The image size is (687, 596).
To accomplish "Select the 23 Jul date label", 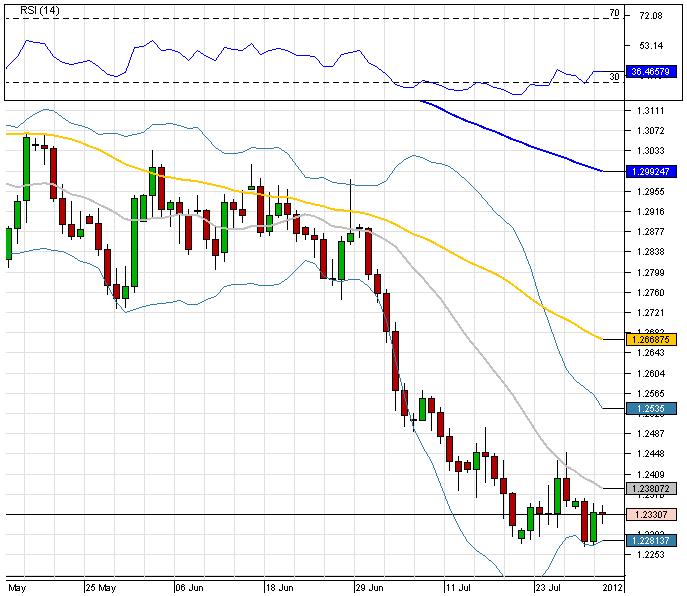I will coord(547,587).
